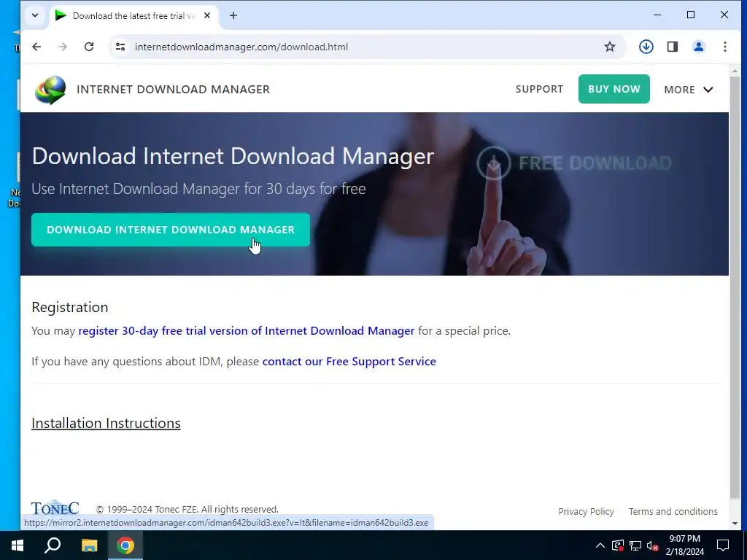Select the Download the latest free trial tab
The width and height of the screenshot is (747, 560).
tap(133, 16)
